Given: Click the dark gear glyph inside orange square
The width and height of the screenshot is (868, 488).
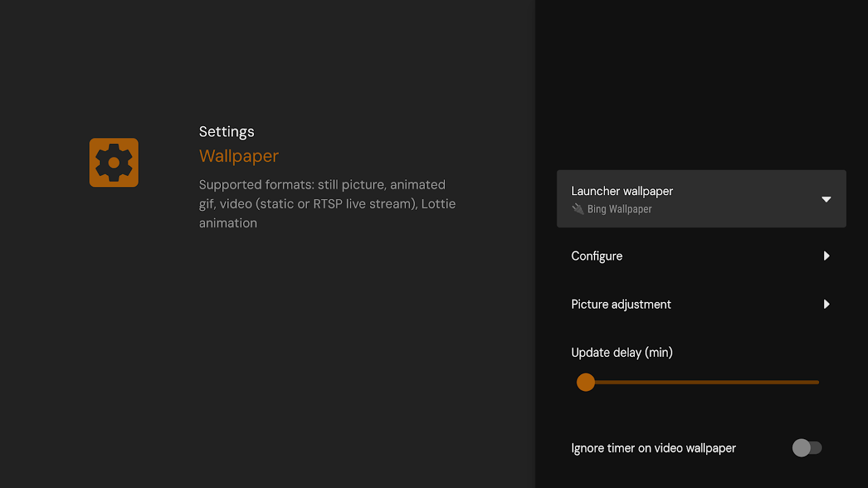Looking at the screenshot, I should pos(114,162).
